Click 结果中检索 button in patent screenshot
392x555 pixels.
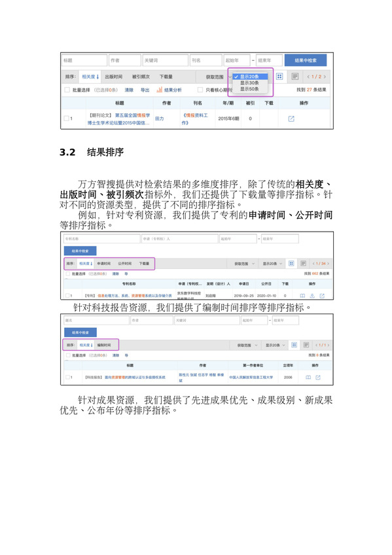tap(80, 251)
